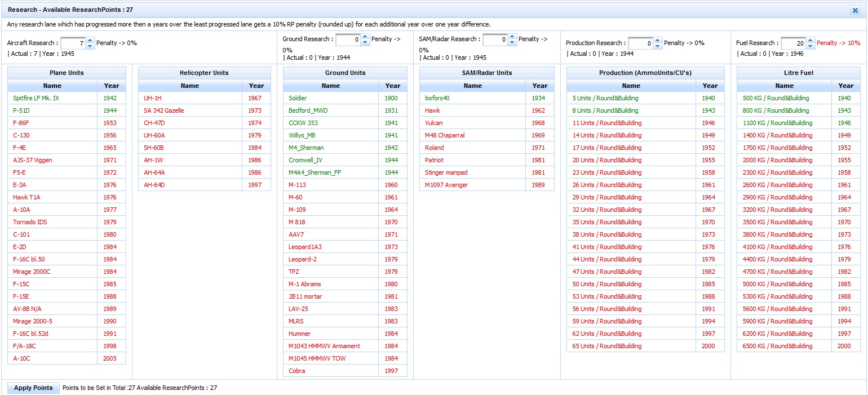Increase Aircraft Research points with up arrow
This screenshot has width=868, height=395.
click(90, 40)
